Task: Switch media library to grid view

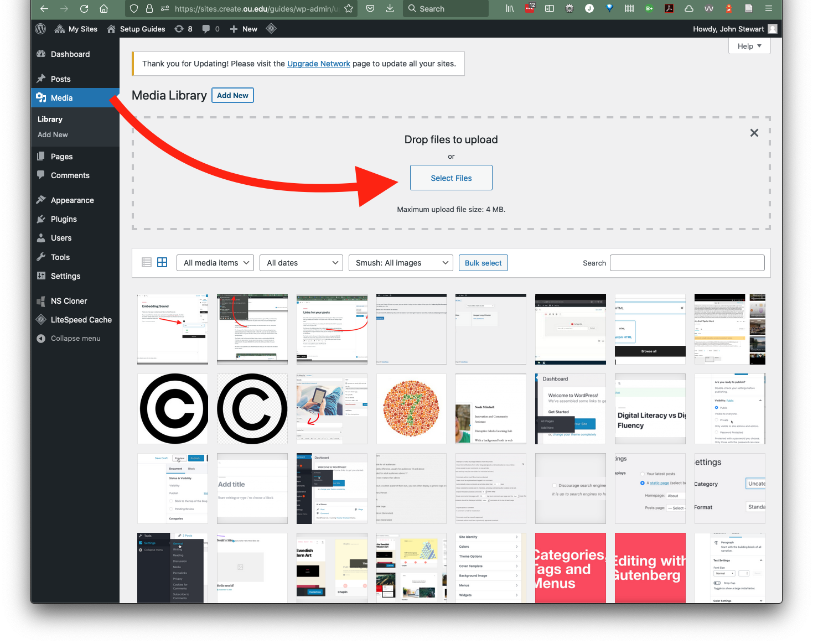Action: click(x=162, y=262)
